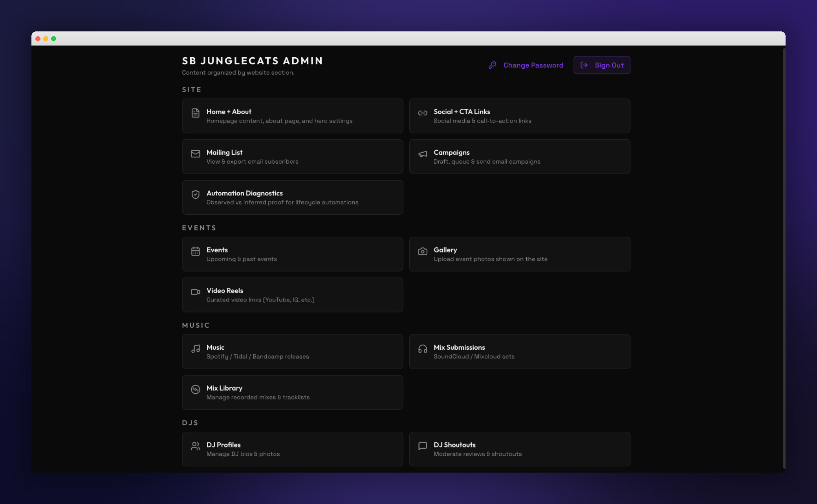Click the video camera icon for Video Reels
Screen dimensions: 817x504
coord(195,292)
